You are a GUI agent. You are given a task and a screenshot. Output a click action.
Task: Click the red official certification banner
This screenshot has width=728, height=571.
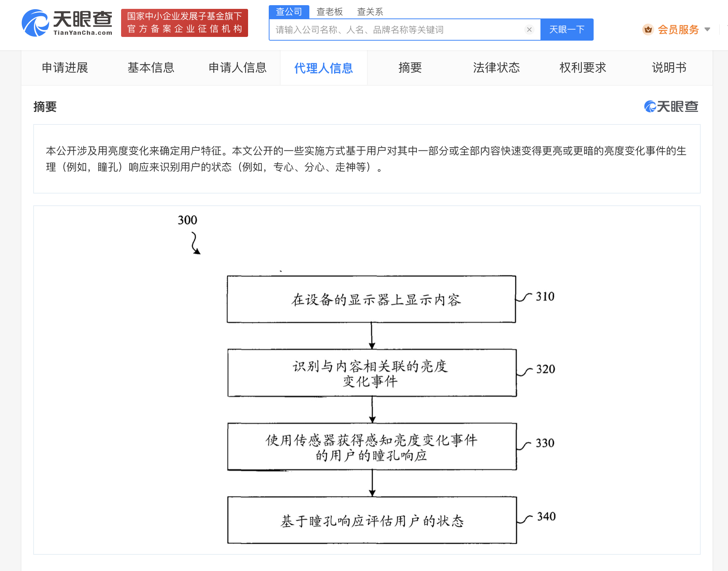[x=184, y=23]
